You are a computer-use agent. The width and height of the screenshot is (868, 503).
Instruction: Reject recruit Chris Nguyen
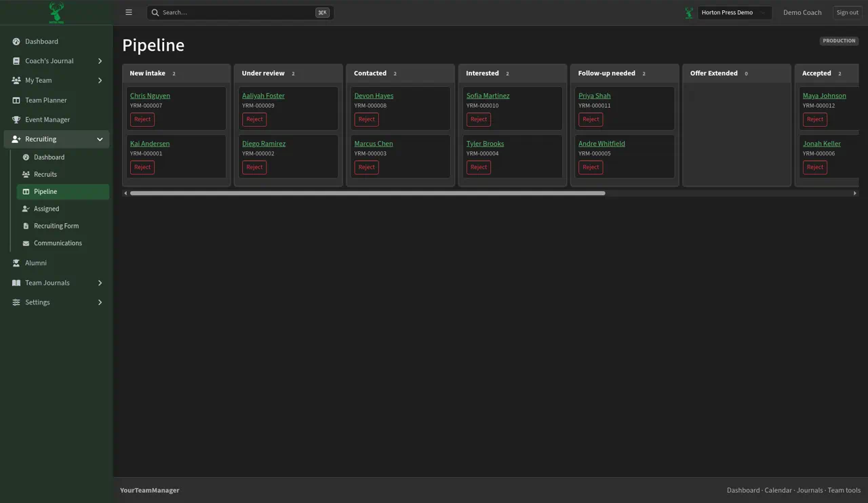pyautogui.click(x=142, y=119)
